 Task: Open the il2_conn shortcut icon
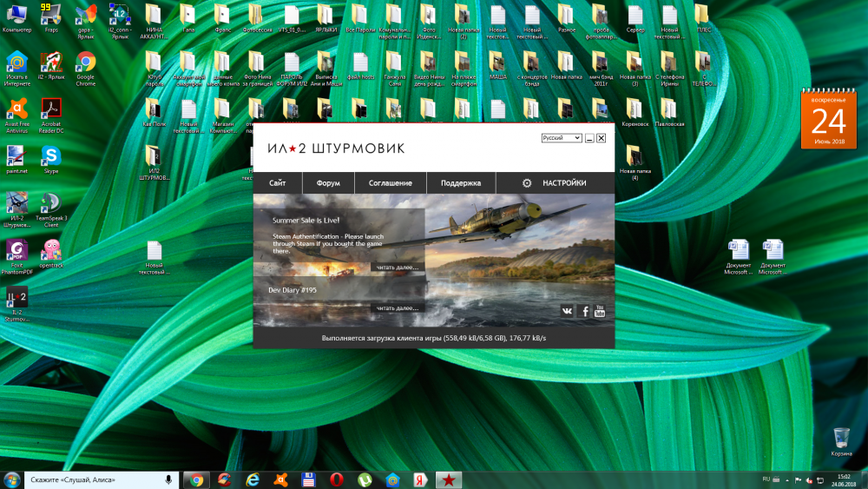point(120,21)
